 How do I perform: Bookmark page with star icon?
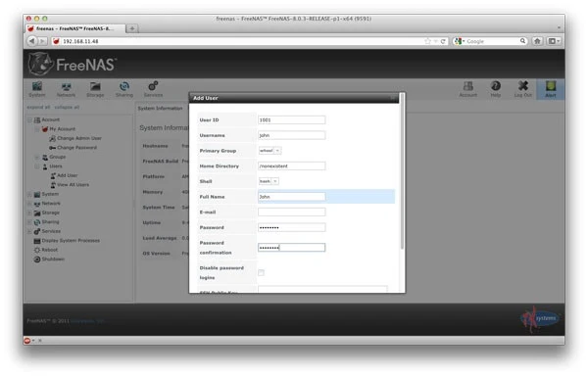pos(427,41)
